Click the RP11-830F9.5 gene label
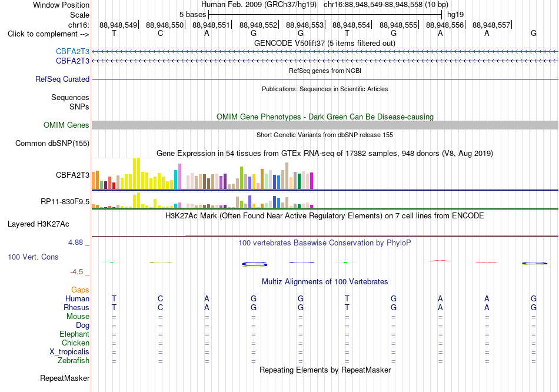559x392 pixels. click(x=65, y=202)
